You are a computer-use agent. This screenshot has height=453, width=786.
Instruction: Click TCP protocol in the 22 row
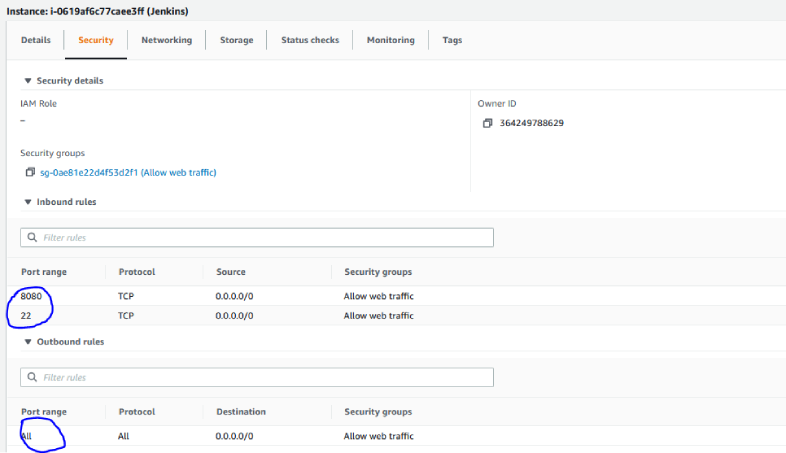pyautogui.click(x=126, y=316)
